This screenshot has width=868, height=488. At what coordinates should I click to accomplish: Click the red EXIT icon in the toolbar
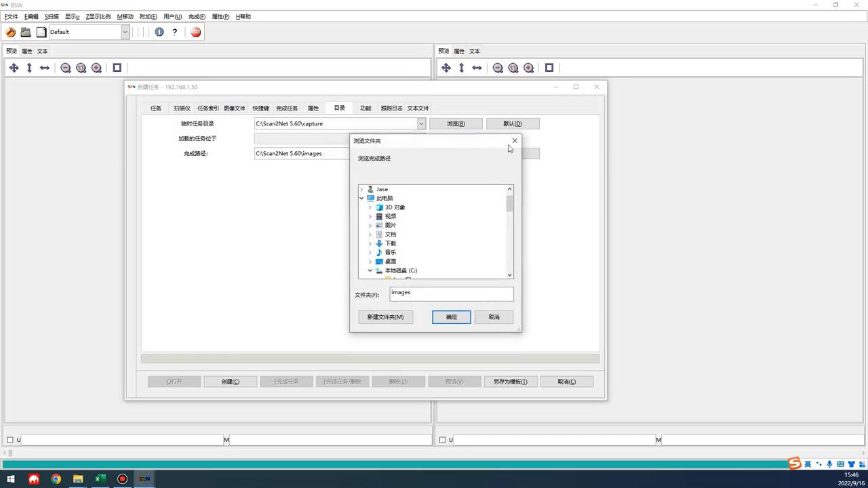pos(195,32)
